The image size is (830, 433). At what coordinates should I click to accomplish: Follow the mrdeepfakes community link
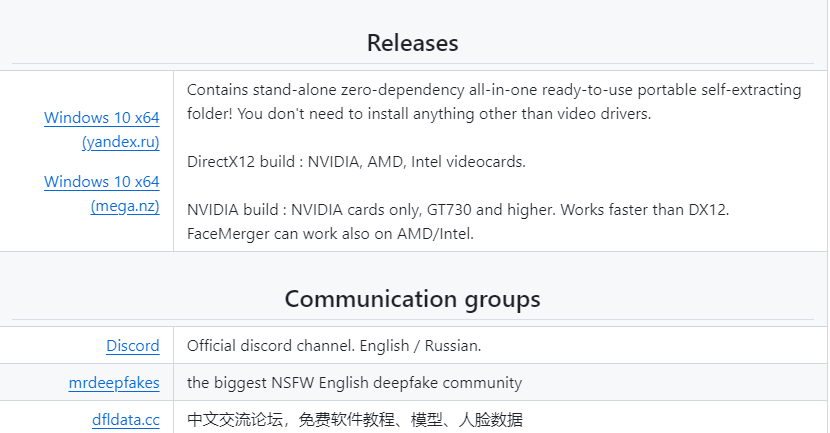tap(114, 383)
